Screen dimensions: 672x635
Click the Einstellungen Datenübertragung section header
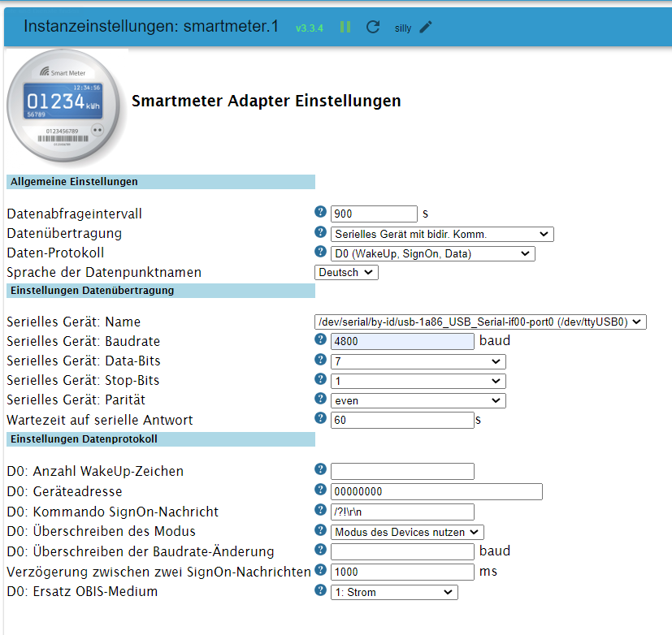pos(161,291)
